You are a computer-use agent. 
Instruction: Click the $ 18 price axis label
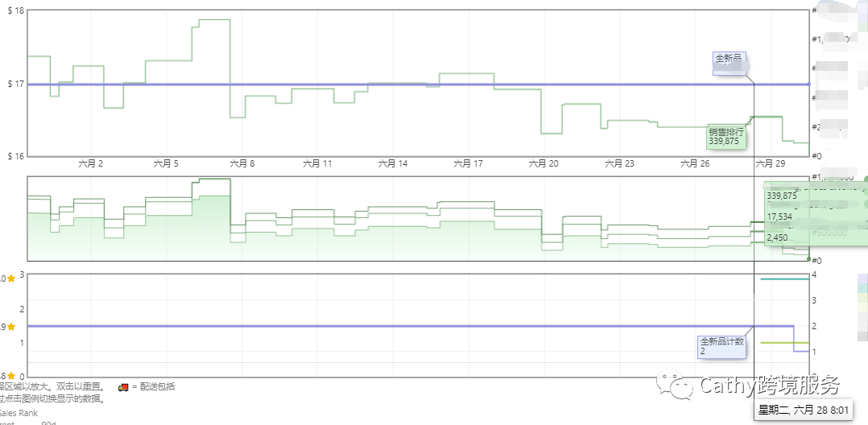coord(16,10)
